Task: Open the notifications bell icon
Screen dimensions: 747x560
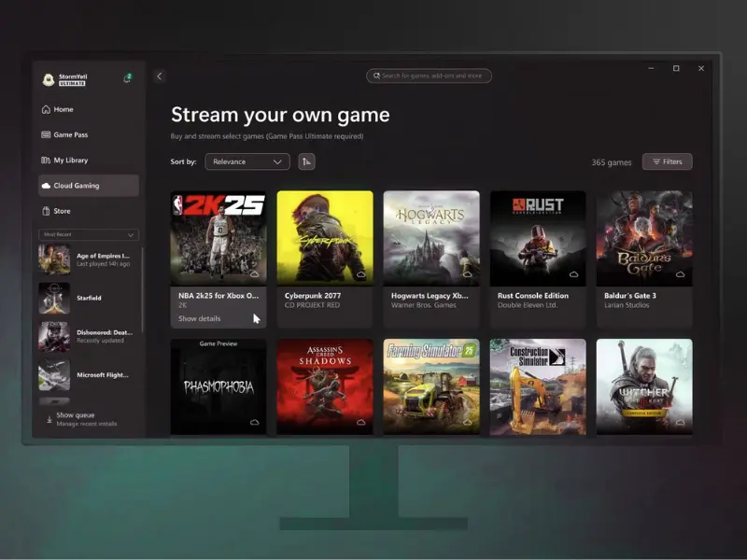Action: click(127, 78)
